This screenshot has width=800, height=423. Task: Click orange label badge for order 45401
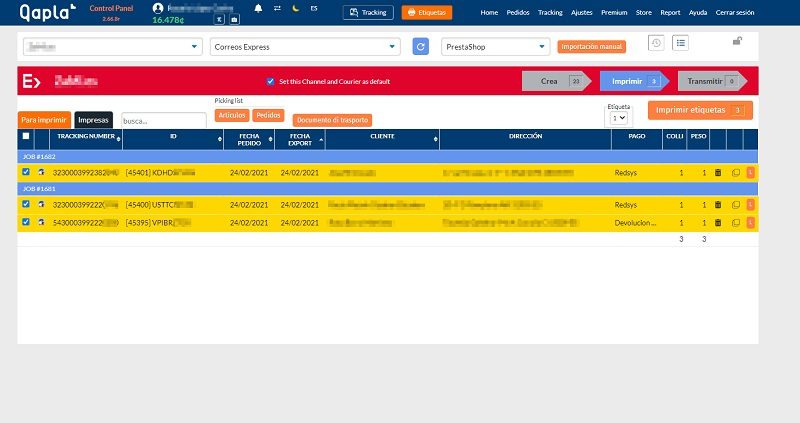(751, 172)
